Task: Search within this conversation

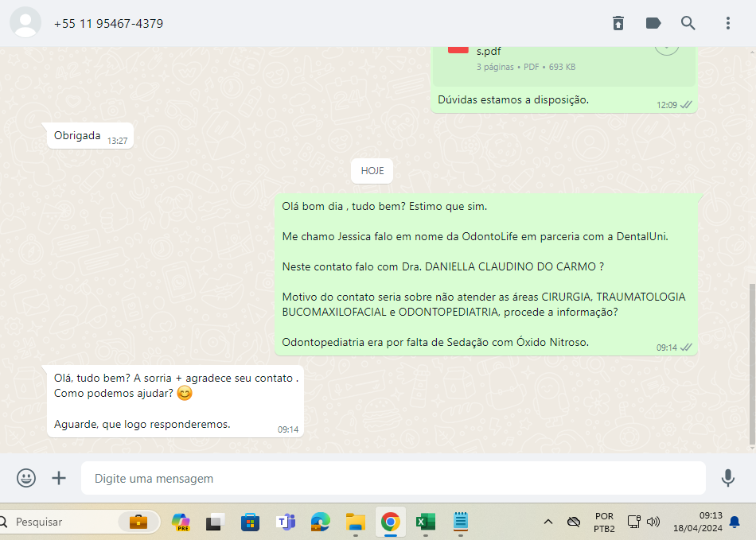Action: [x=688, y=23]
